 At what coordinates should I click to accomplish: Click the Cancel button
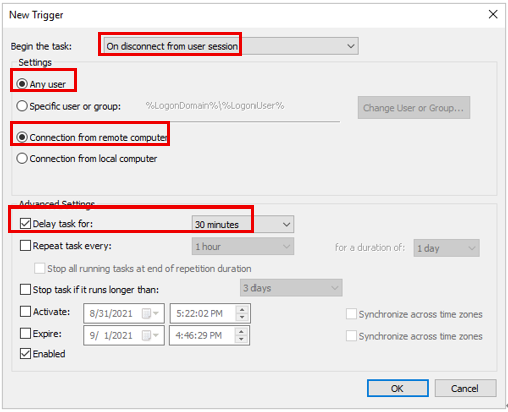coord(465,388)
